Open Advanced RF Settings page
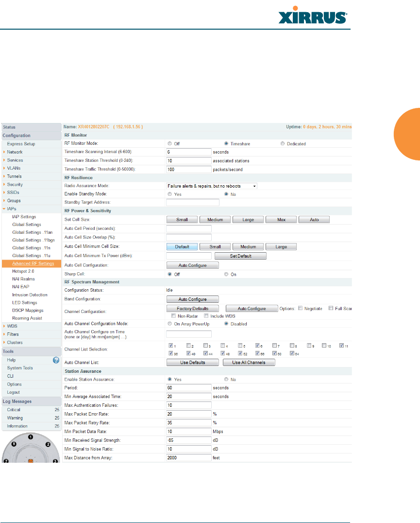The height and width of the screenshot is (523, 420). pos(33,263)
